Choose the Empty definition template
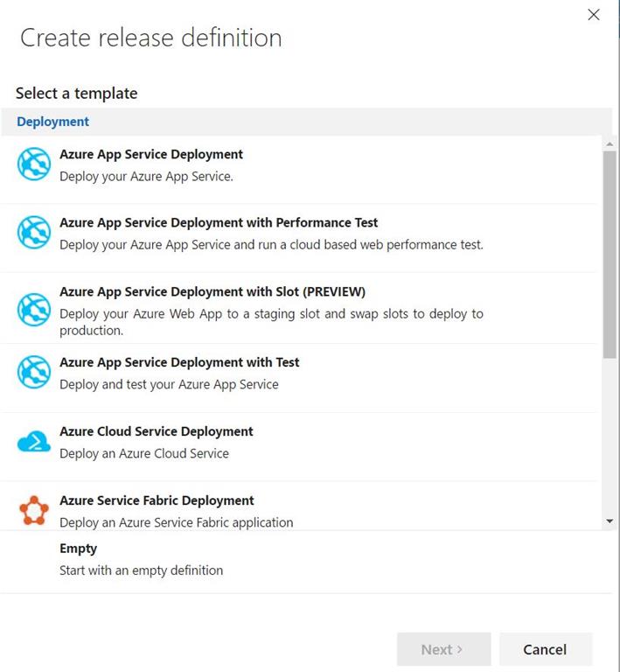The width and height of the screenshot is (620, 672). point(79,549)
